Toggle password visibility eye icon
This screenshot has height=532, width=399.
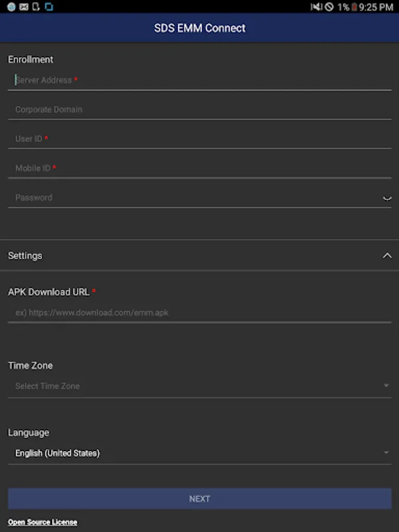387,198
